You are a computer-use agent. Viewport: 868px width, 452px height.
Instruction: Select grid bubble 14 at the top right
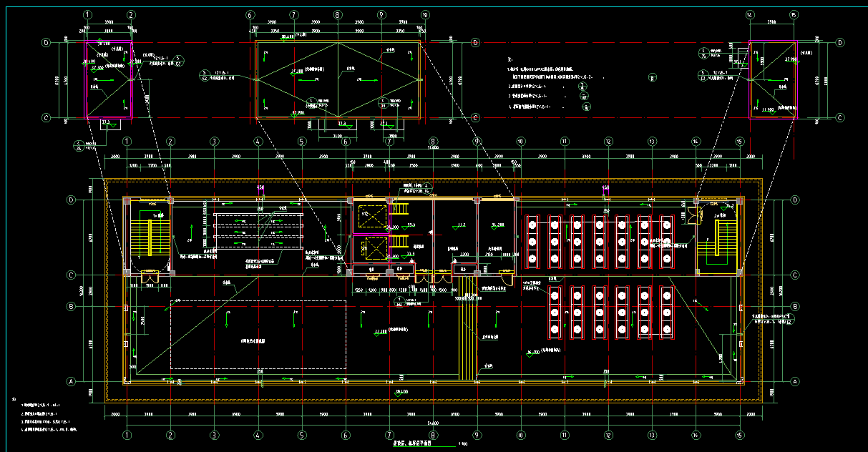click(750, 14)
